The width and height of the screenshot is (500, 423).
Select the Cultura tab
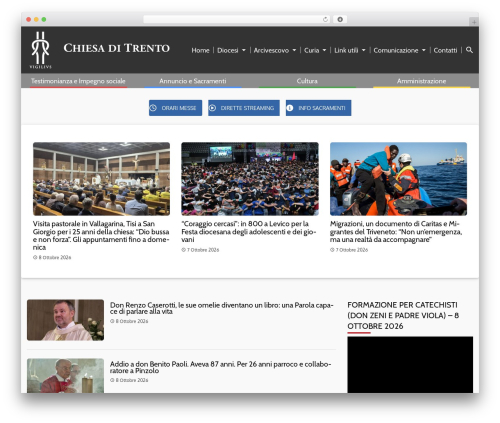pos(307,81)
